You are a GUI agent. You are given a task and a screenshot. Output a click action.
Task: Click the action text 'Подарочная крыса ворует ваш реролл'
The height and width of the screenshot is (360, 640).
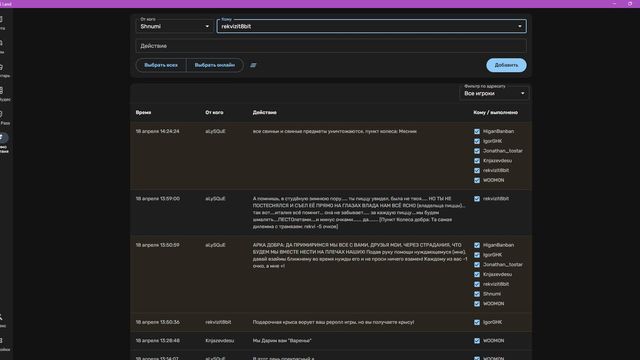tap(333, 322)
